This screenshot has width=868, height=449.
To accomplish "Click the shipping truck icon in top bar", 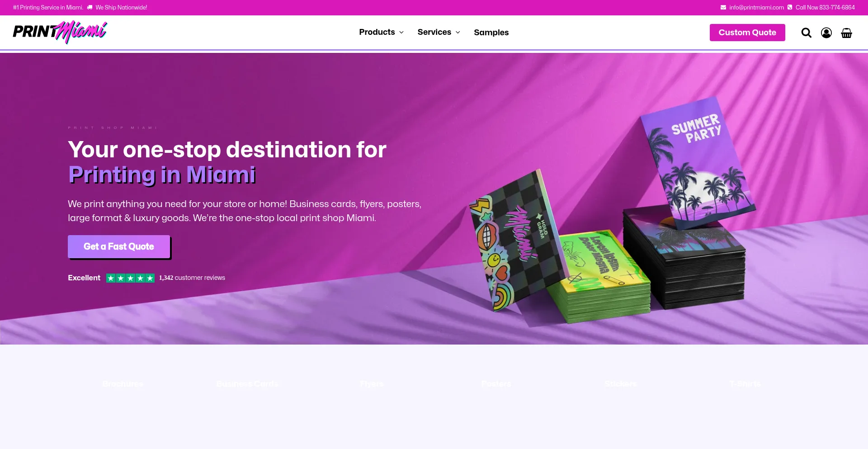I will [90, 7].
